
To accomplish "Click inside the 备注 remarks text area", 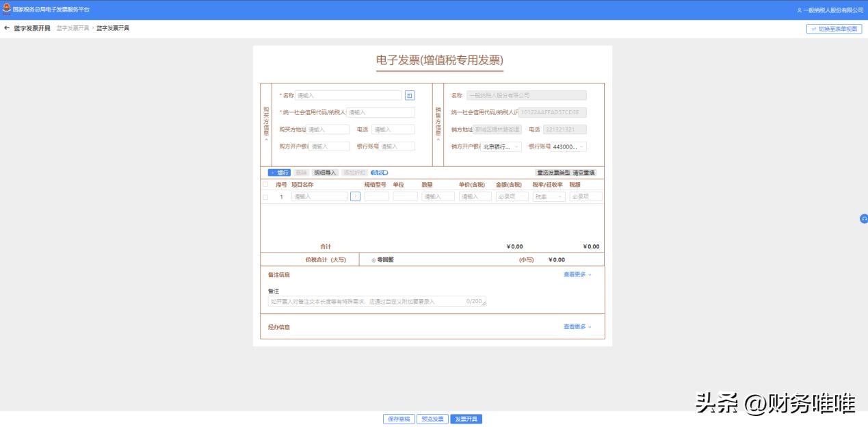I will coord(376,301).
